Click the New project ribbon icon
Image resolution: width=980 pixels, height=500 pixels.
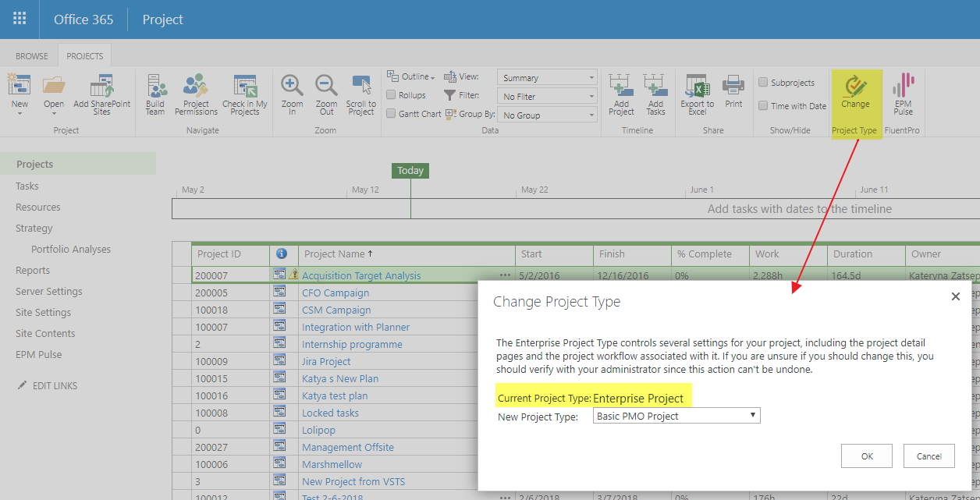point(20,86)
